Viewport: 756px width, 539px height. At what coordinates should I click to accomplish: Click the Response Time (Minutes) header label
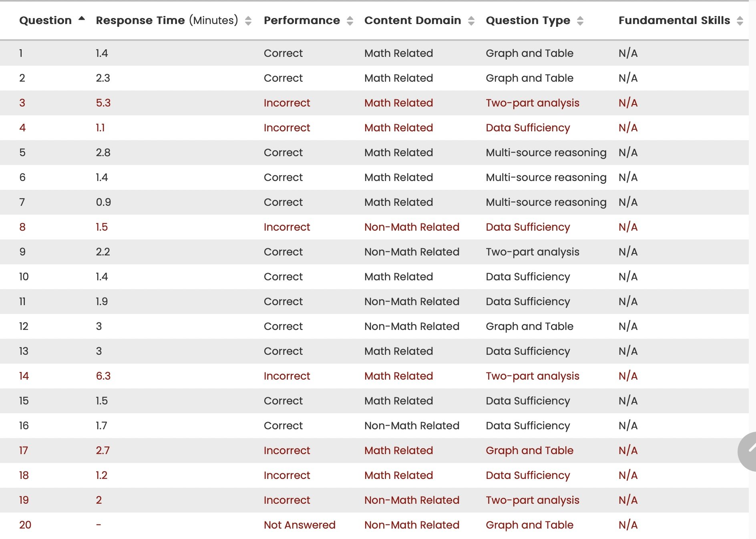pyautogui.click(x=167, y=20)
